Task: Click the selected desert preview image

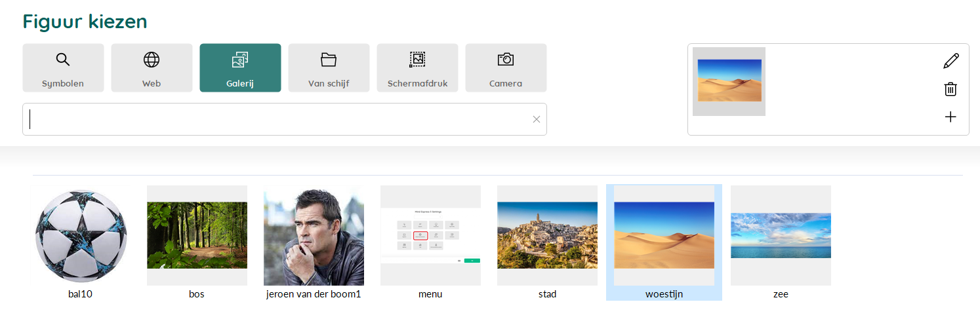Action: (x=729, y=81)
